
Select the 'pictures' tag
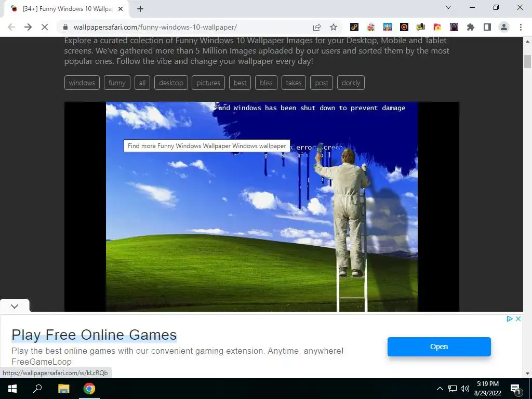pyautogui.click(x=208, y=83)
